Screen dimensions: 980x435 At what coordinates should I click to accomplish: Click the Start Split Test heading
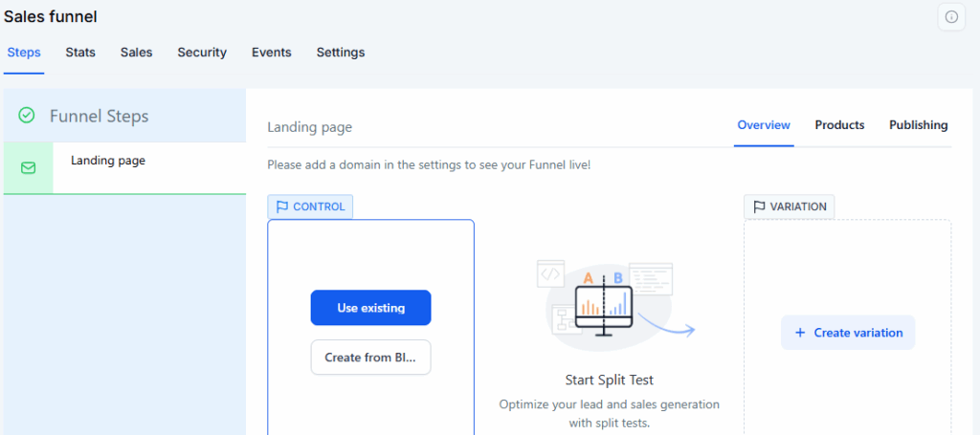click(609, 380)
